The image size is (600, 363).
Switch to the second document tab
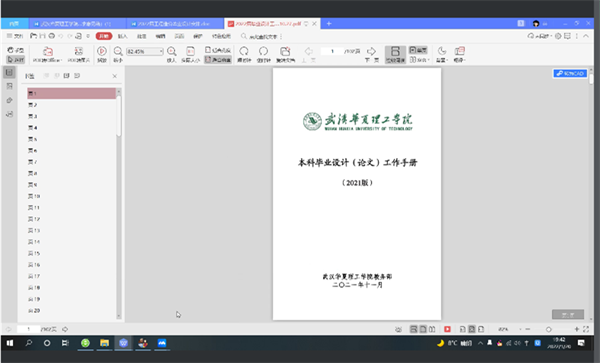(174, 24)
